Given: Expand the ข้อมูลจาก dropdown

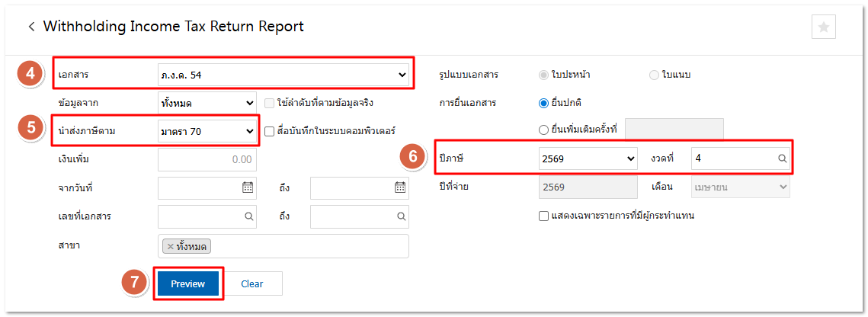Looking at the screenshot, I should coord(207,102).
